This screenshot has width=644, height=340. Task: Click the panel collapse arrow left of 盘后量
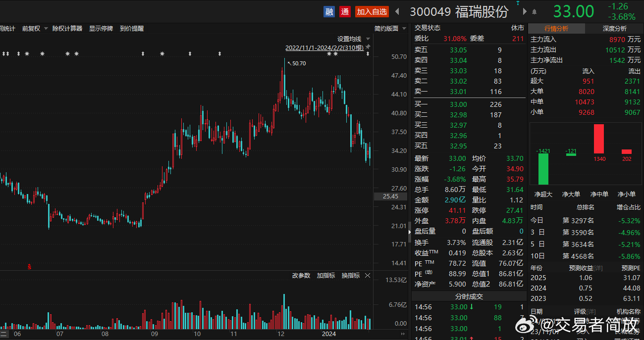410,232
